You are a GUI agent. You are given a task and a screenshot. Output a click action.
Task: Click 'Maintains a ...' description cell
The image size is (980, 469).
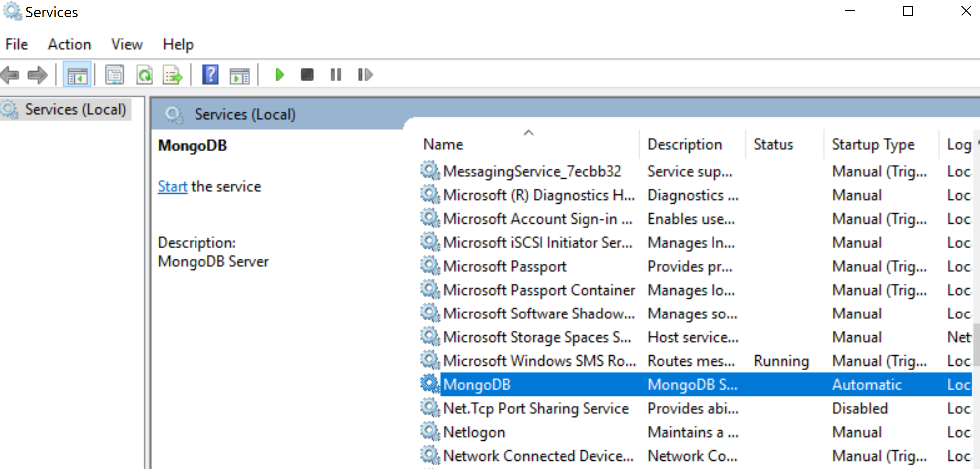click(x=693, y=432)
